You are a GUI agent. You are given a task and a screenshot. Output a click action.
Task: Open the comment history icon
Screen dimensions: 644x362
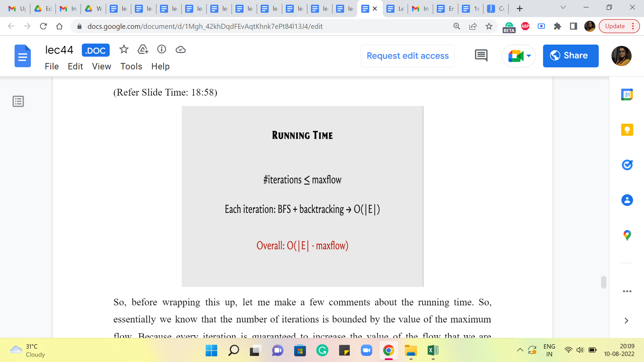(x=481, y=56)
